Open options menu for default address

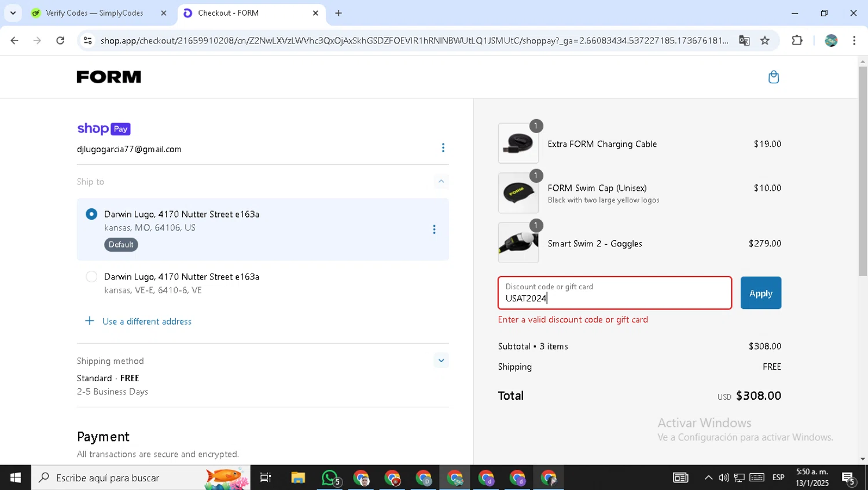(434, 230)
